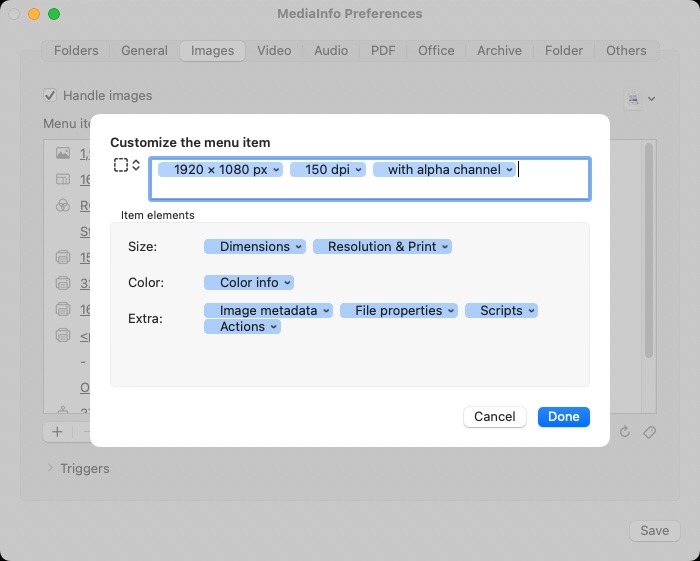Expand the Triggers section
700x561 pixels.
50,468
